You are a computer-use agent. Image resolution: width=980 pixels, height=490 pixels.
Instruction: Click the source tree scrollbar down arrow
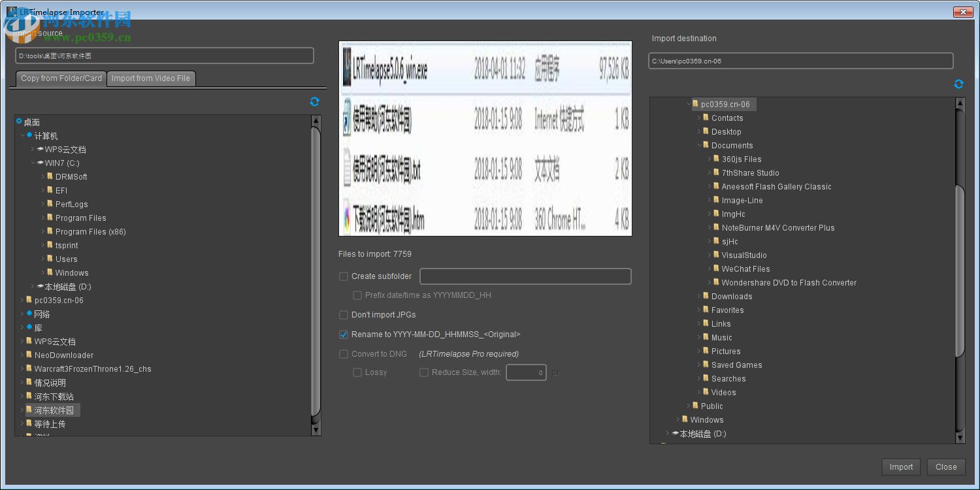(x=316, y=430)
